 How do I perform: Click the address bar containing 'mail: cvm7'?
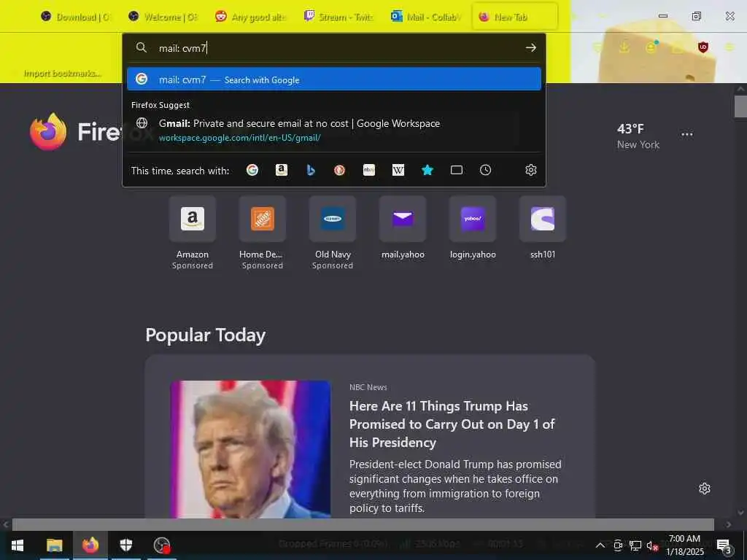click(x=333, y=47)
